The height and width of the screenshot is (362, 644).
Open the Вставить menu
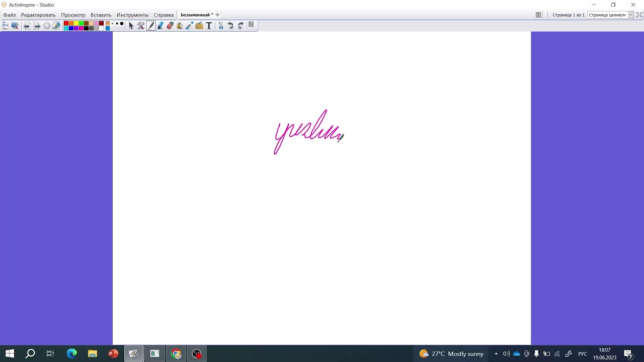pos(101,15)
